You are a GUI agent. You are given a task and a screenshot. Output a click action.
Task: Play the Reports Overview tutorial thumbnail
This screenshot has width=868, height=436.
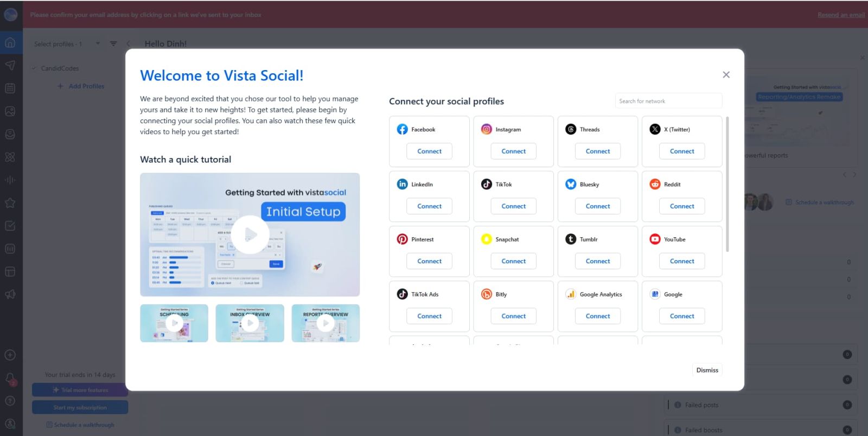pyautogui.click(x=325, y=323)
